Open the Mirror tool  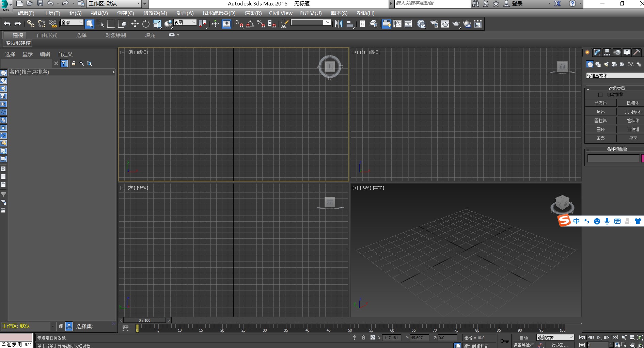click(x=339, y=24)
